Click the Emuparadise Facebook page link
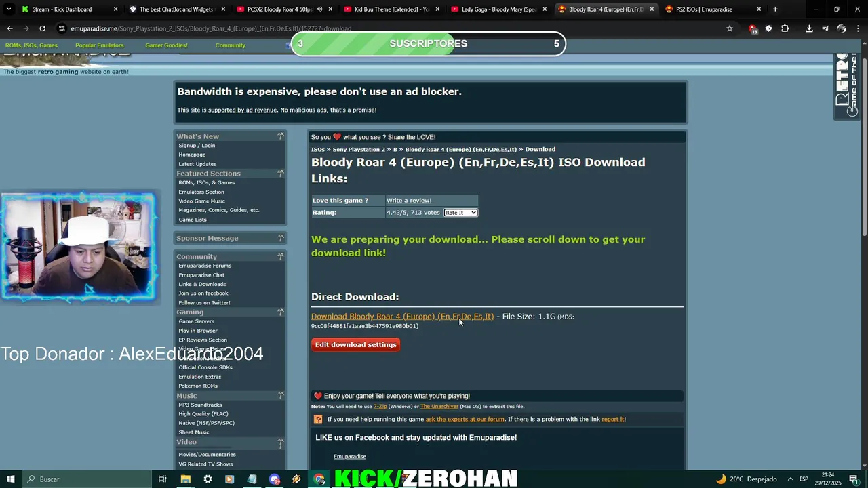 (349, 457)
